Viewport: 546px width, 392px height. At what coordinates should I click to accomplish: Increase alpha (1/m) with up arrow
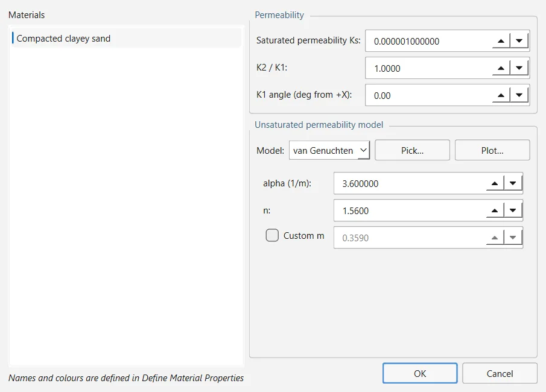click(495, 183)
